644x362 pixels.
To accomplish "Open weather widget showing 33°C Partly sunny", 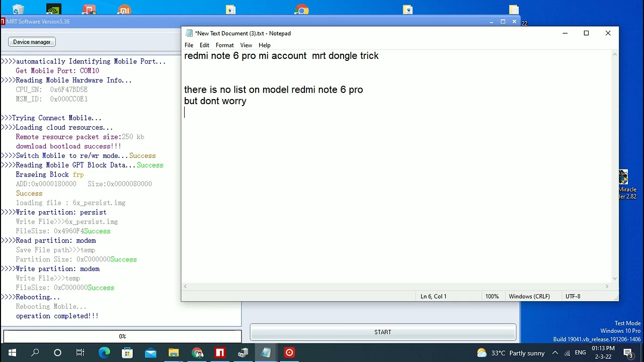I will click(511, 353).
